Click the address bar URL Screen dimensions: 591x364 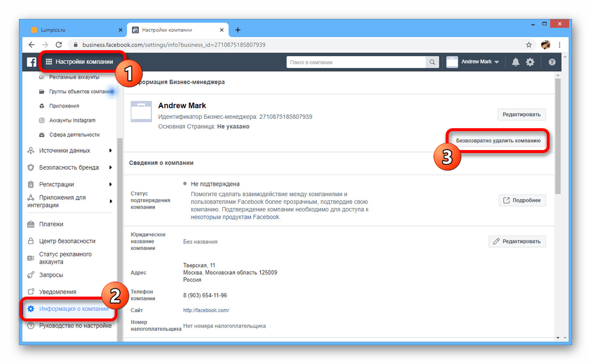(x=174, y=45)
